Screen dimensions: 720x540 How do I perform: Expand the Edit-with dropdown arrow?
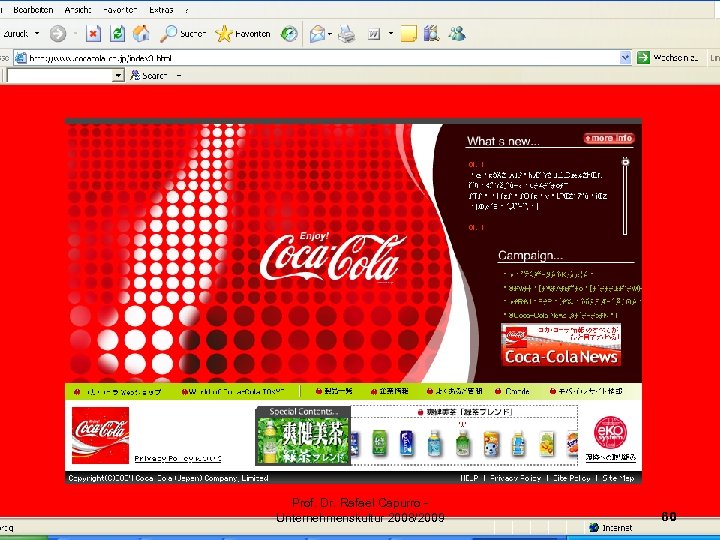pos(391,34)
